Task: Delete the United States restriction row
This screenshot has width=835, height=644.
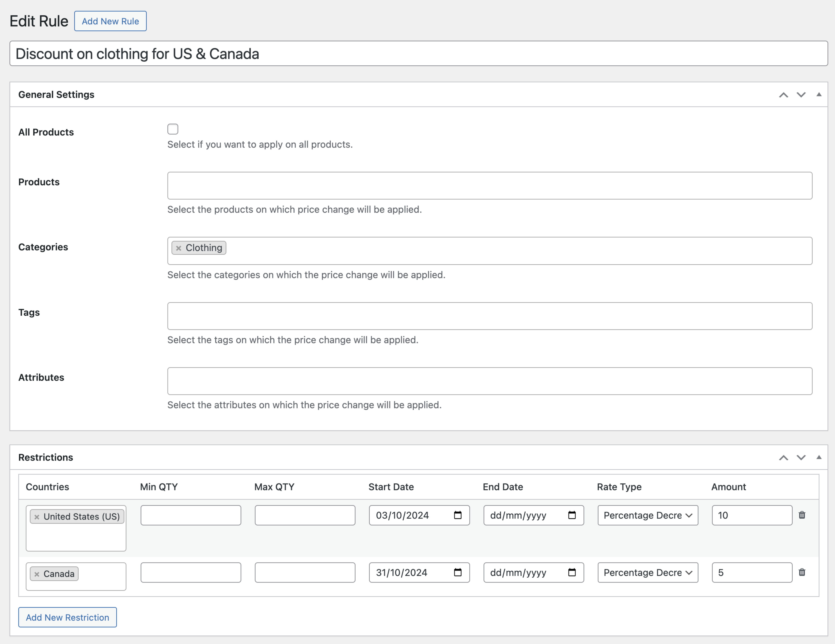Action: 802,515
